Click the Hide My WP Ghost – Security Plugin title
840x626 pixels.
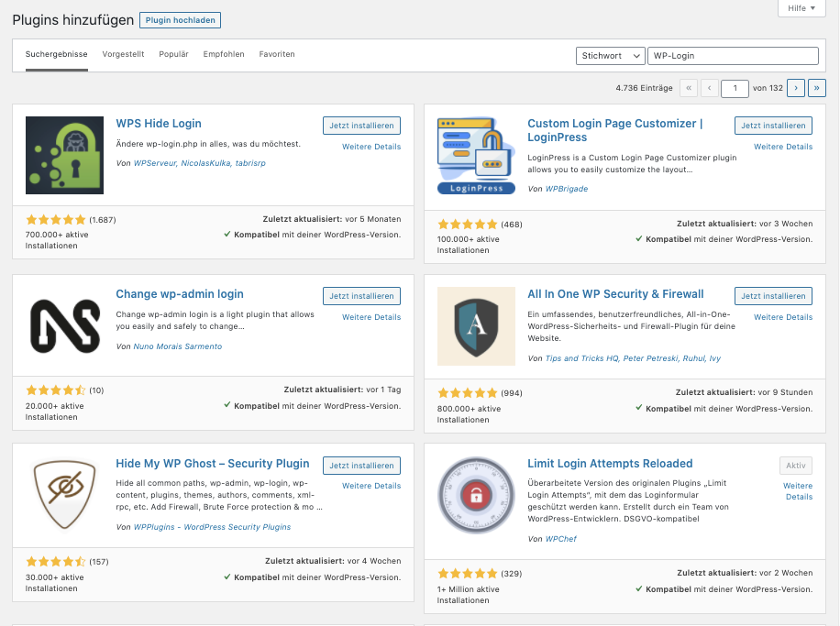click(x=213, y=464)
